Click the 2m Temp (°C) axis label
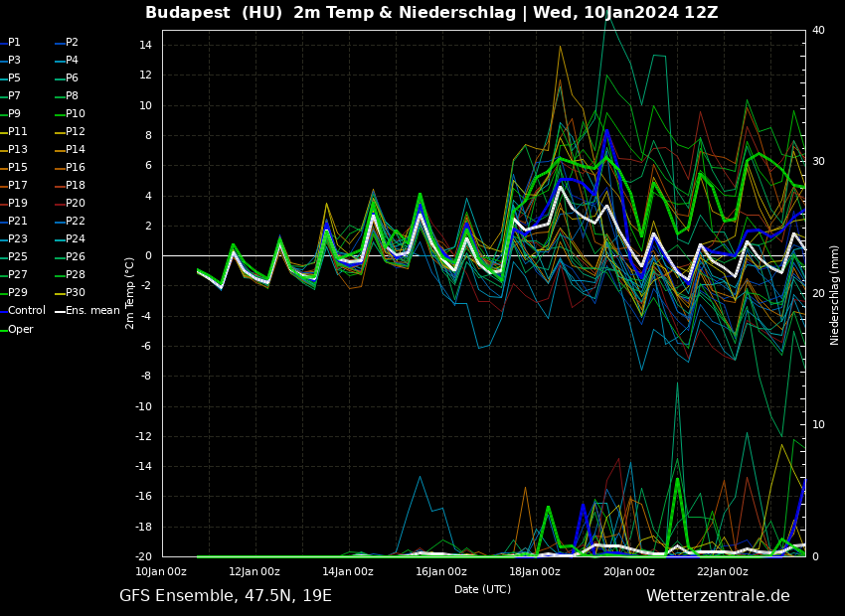 [130, 293]
